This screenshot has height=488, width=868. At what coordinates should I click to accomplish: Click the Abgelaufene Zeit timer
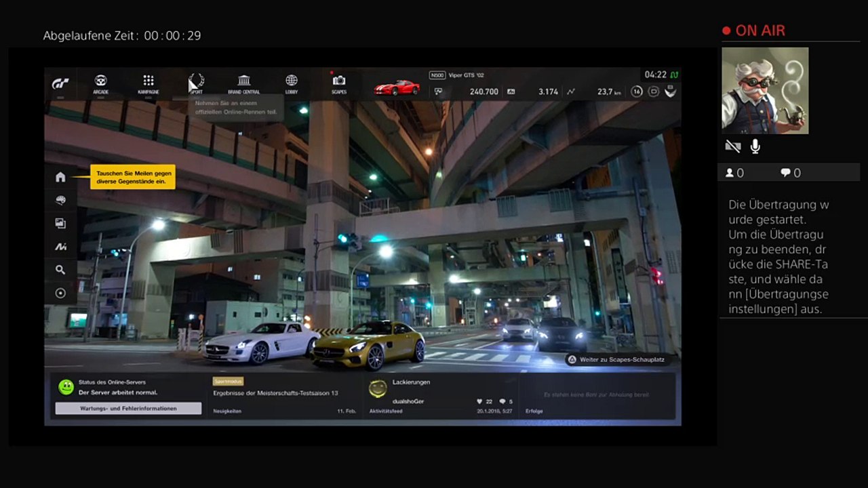point(122,35)
